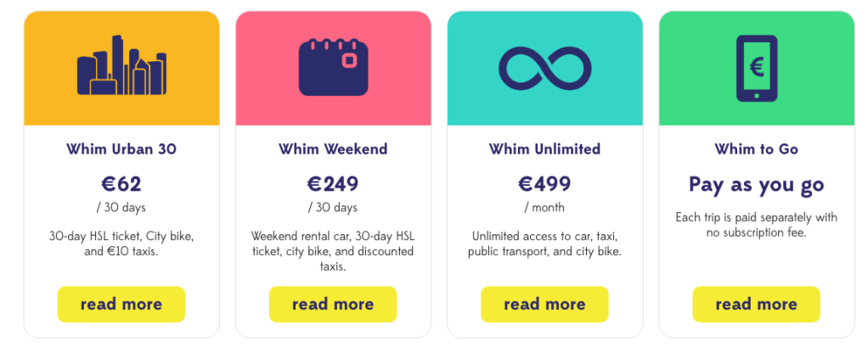The height and width of the screenshot is (352, 868).
Task: Click the no subscription fee description
Action: (756, 225)
